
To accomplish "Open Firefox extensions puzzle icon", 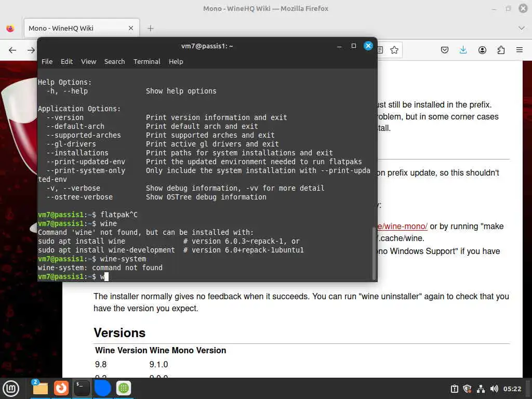I will coord(501,50).
